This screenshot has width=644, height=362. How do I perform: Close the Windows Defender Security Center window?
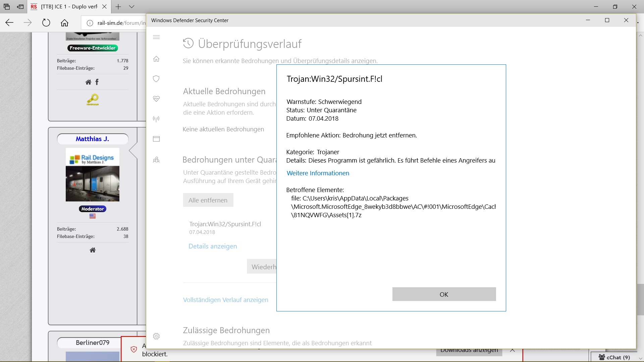coord(626,20)
